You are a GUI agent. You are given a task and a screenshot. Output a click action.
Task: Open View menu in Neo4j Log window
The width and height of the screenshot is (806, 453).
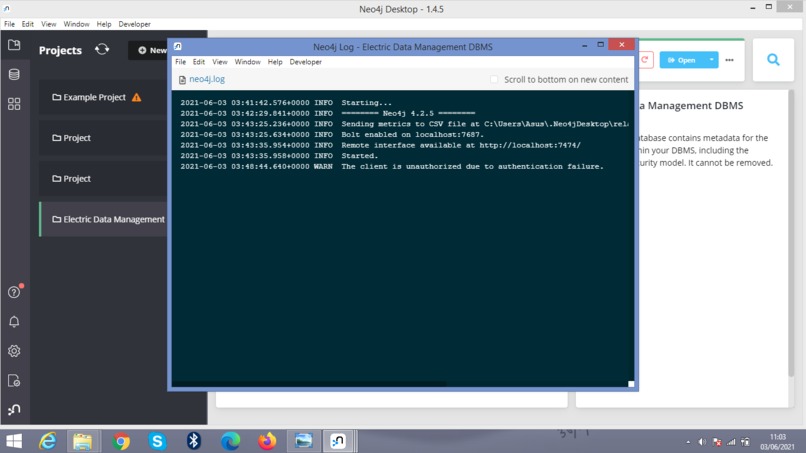click(219, 62)
